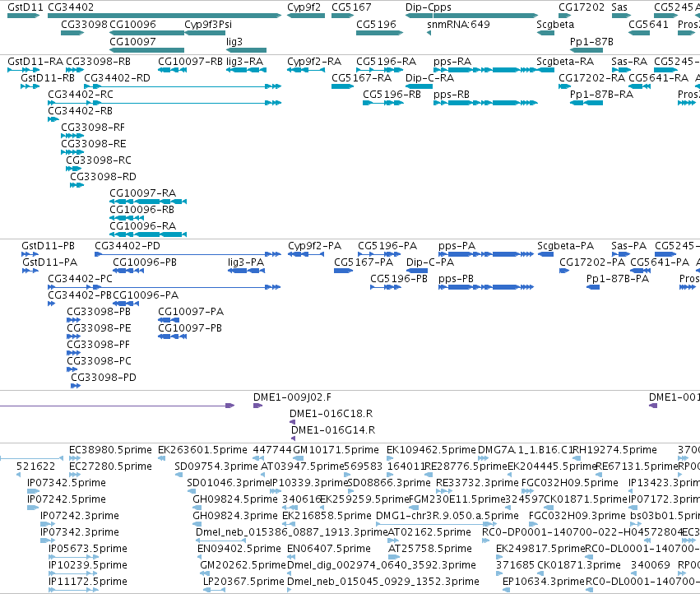Click the GstD11 gene label
This screenshot has width=700, height=594.
click(x=25, y=7)
